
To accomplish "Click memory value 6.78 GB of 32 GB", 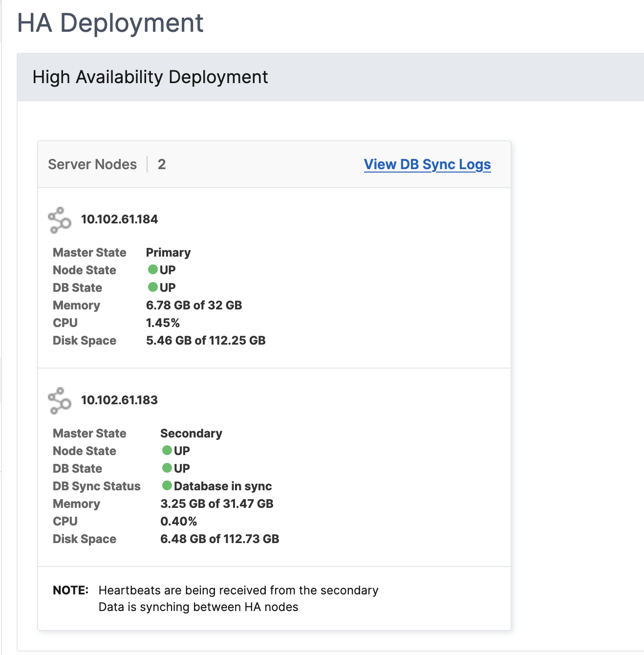I will pyautogui.click(x=194, y=306).
